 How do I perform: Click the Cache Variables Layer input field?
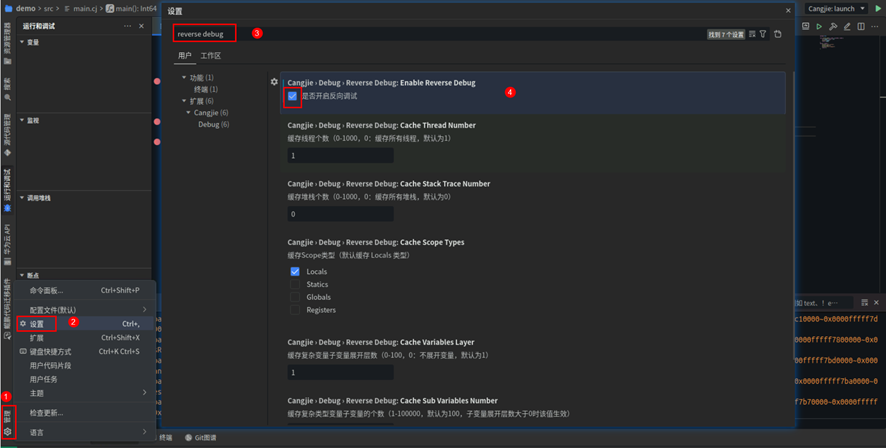pyautogui.click(x=341, y=372)
